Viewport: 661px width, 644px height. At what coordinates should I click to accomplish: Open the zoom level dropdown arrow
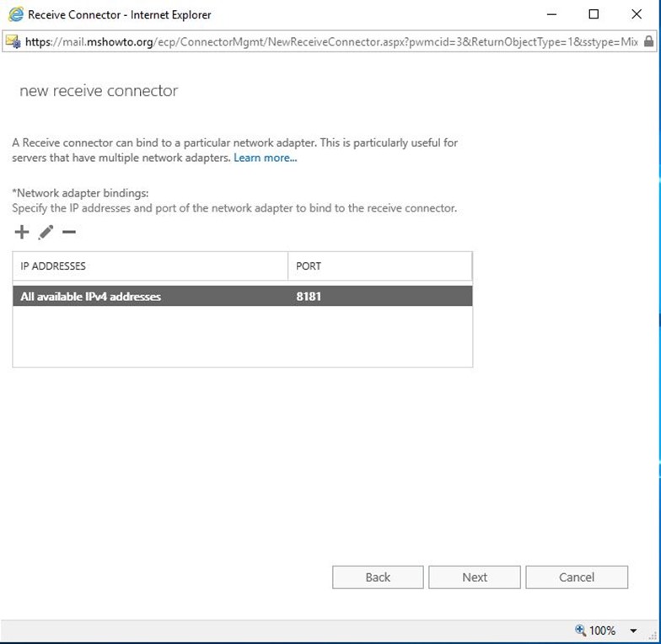click(633, 631)
